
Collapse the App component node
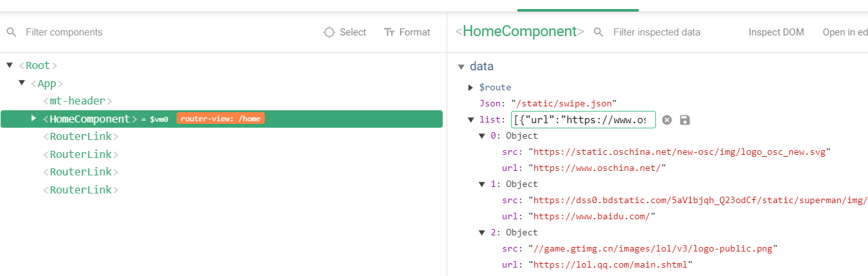(22, 83)
